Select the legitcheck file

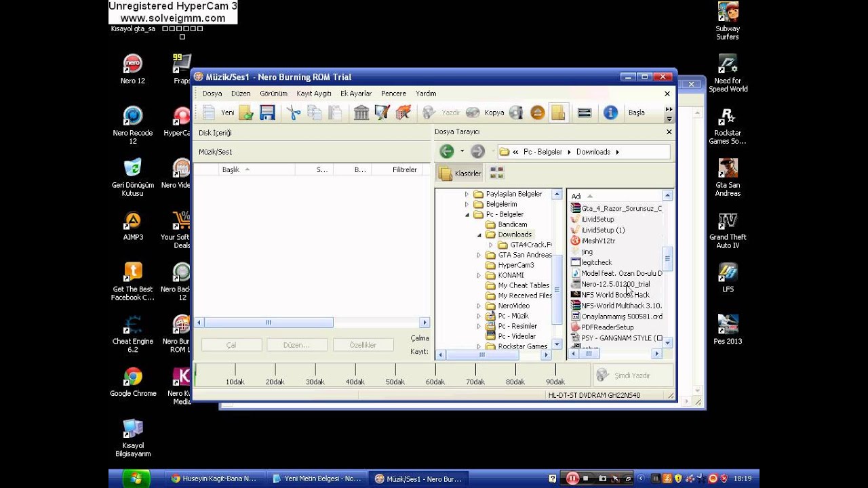[x=596, y=262]
